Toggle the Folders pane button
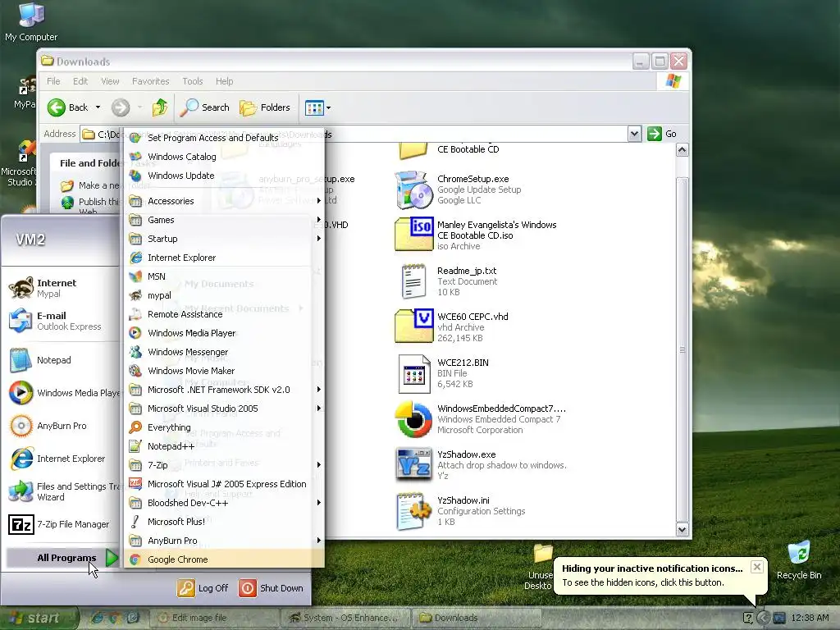Image resolution: width=840 pixels, height=630 pixels. point(265,107)
